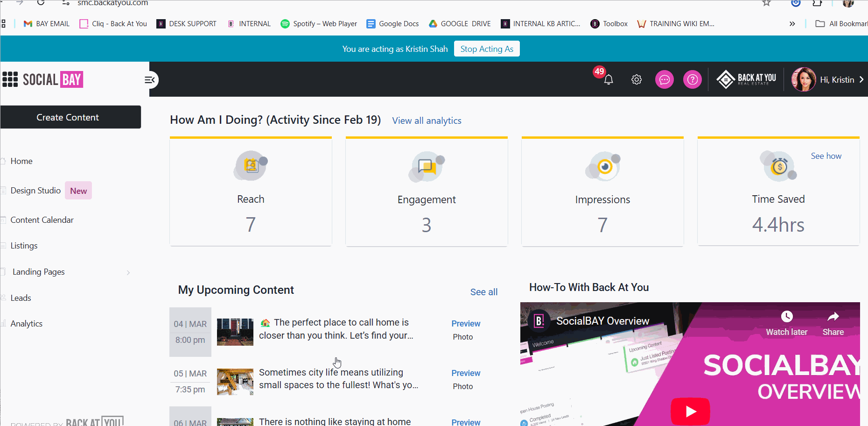
Task: Open Design Studio in sidebar
Action: tap(35, 191)
